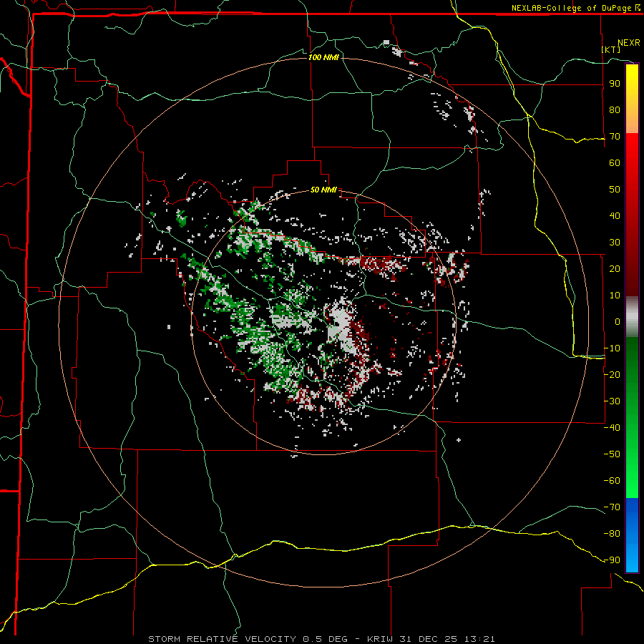
Task: Click the 0.5 DEG elevation text
Action: tap(325, 639)
